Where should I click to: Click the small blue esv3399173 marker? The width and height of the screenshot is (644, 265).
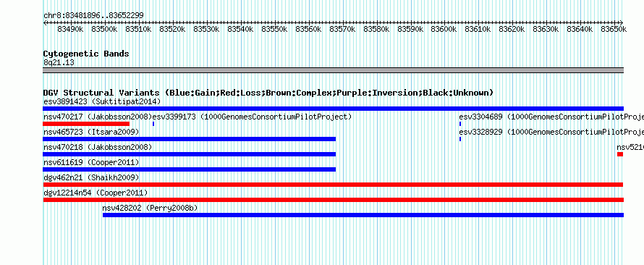[x=153, y=124]
